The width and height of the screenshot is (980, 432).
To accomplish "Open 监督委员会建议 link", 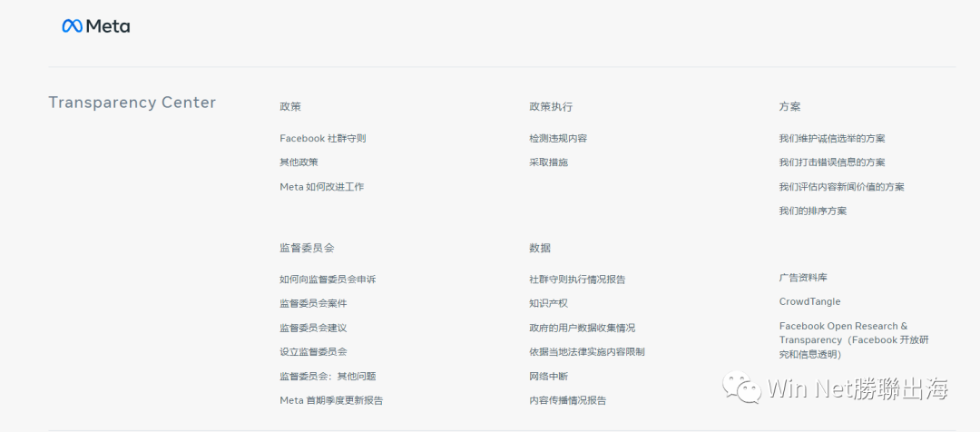I will [x=313, y=329].
